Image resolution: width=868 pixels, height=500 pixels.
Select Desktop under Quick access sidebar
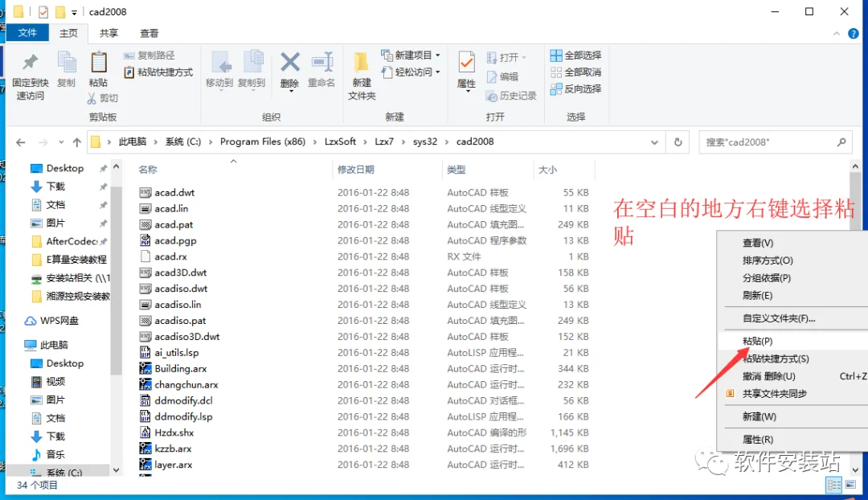[65, 168]
